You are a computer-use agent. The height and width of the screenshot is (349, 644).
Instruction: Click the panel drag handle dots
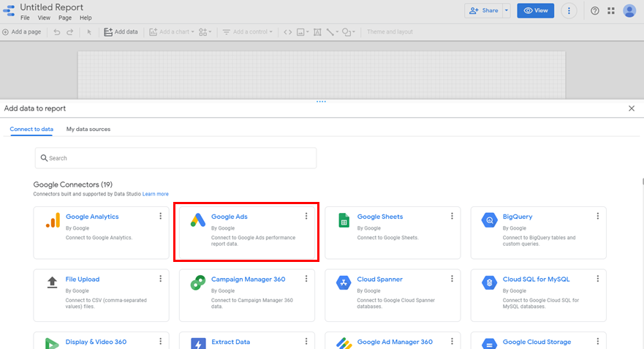(321, 102)
